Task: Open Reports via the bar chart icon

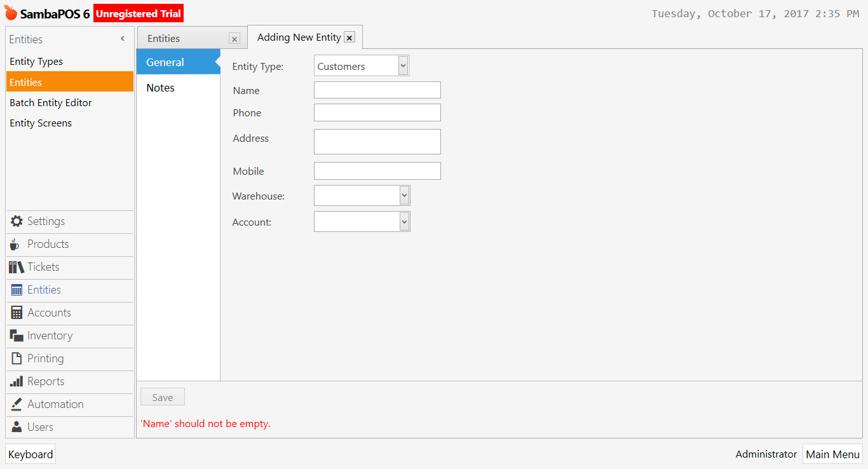Action: pos(16,381)
